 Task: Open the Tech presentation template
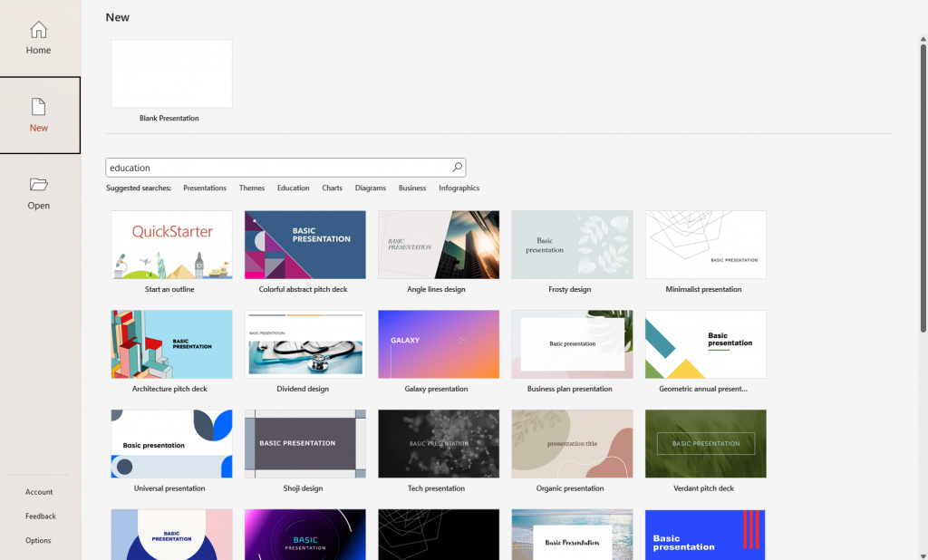pos(439,443)
